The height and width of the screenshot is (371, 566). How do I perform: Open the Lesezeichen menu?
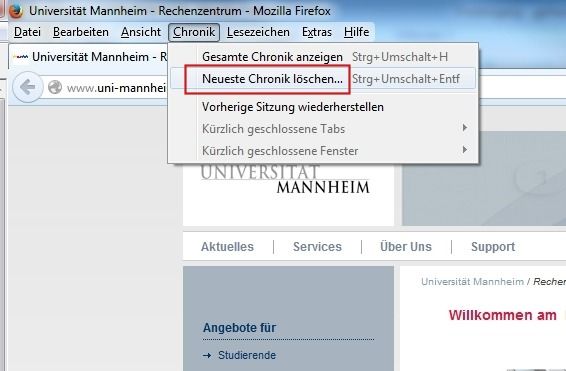(258, 32)
